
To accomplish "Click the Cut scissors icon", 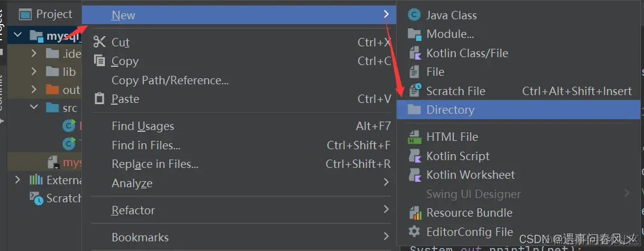I will 99,42.
